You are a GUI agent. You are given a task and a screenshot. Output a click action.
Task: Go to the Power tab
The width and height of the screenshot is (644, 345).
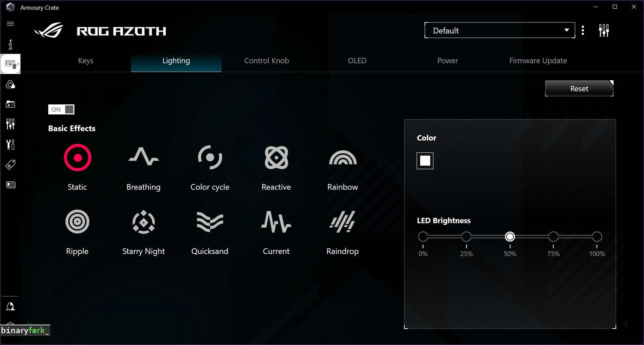[448, 61]
